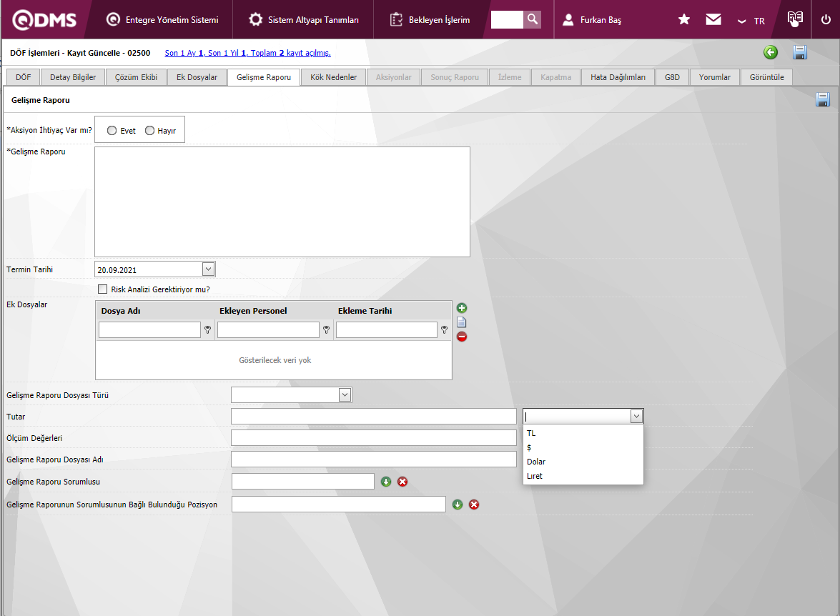Click the search magnifier button
840x616 pixels.
pos(532,19)
